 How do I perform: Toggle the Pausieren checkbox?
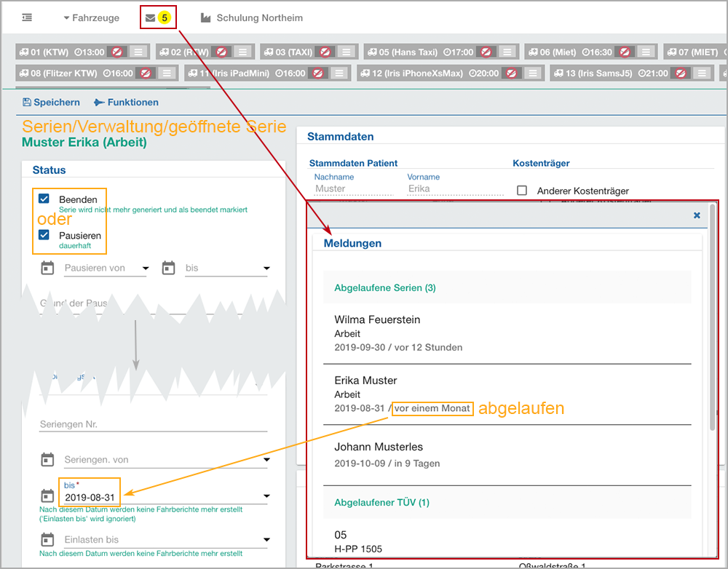pos(44,235)
